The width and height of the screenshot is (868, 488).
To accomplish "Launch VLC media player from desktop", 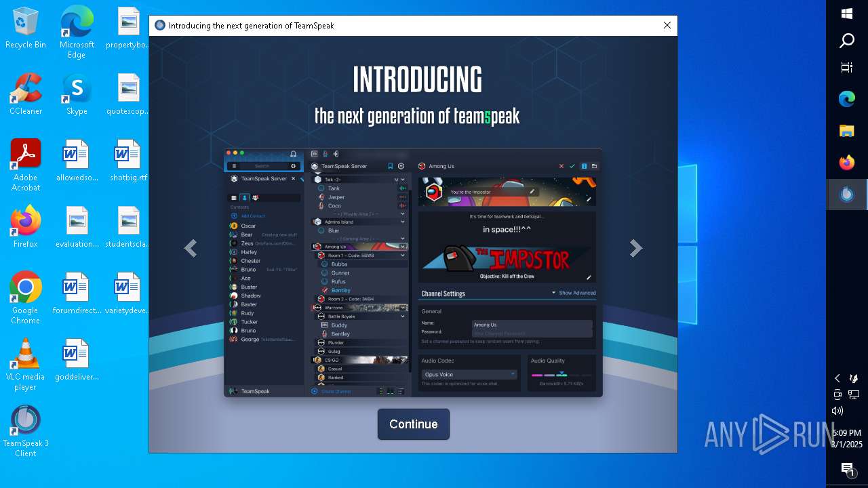I will (26, 364).
